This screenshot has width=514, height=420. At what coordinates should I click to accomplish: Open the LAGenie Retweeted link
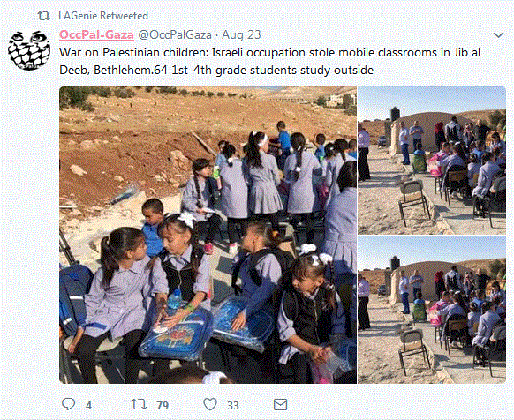pos(103,16)
